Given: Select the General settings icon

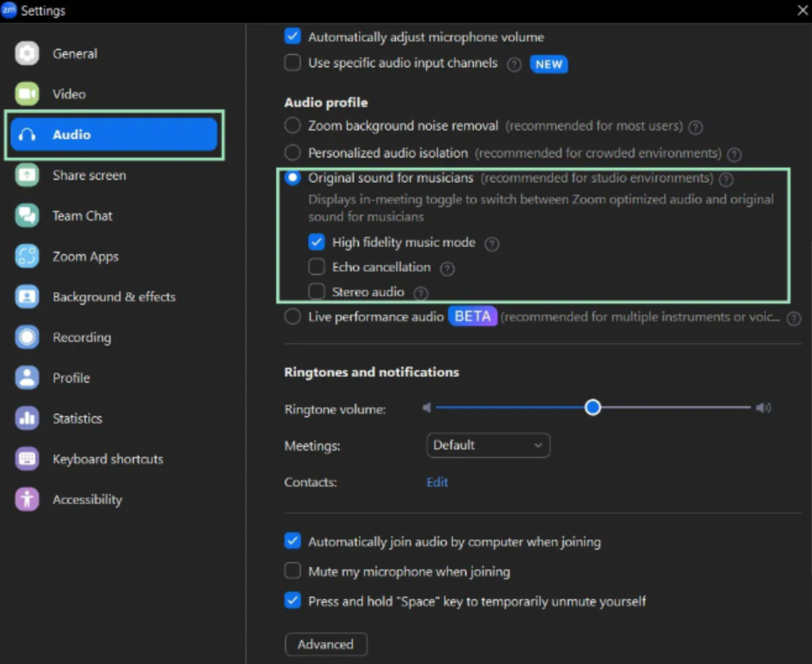Looking at the screenshot, I should [27, 53].
